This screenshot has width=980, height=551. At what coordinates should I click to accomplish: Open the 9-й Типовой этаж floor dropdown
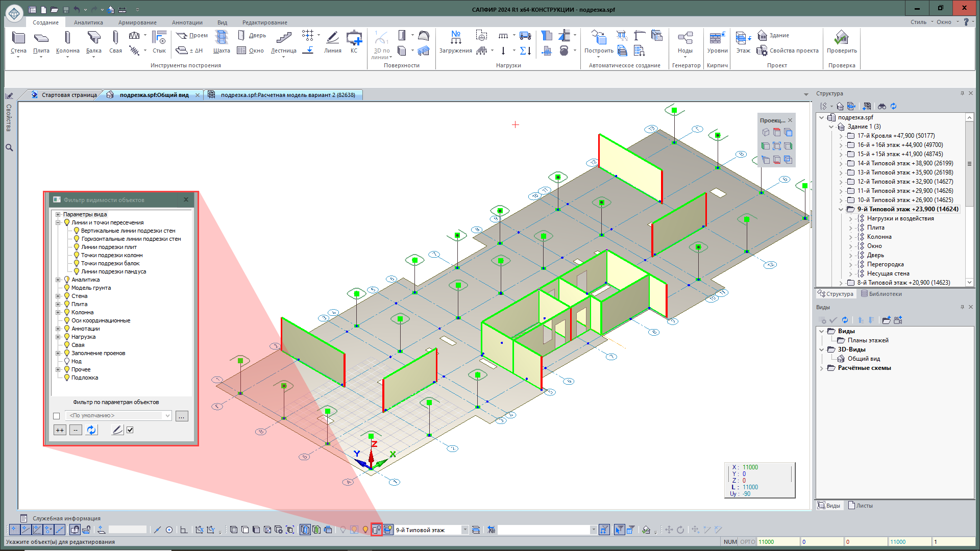point(464,530)
